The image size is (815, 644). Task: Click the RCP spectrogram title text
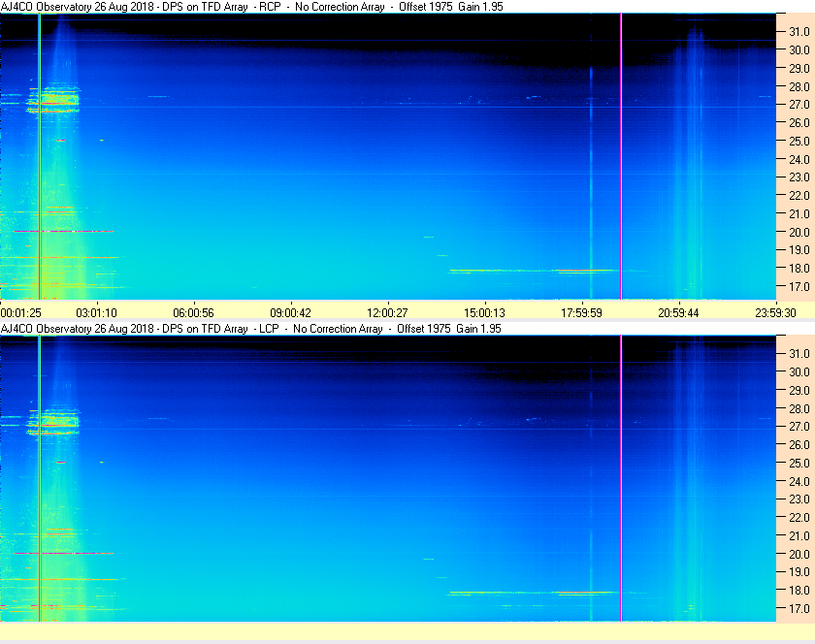click(252, 7)
